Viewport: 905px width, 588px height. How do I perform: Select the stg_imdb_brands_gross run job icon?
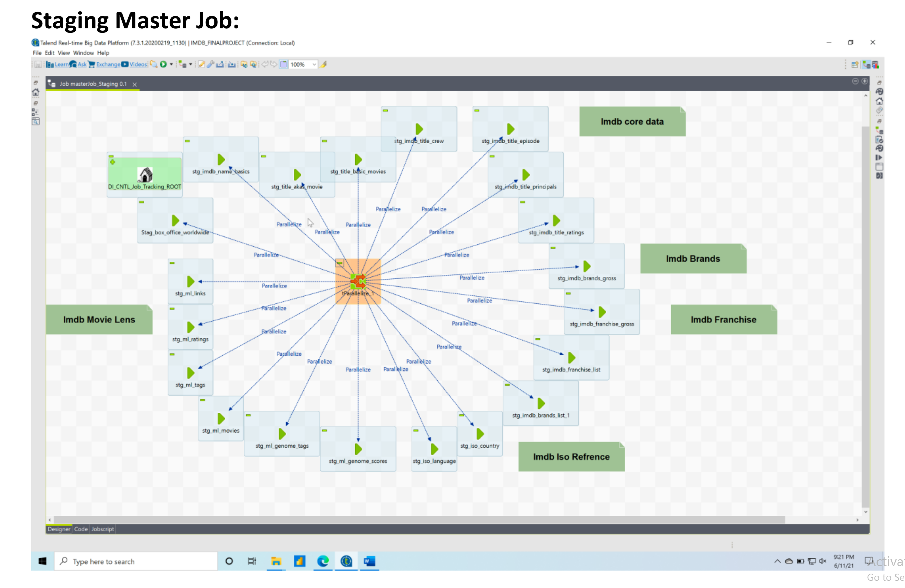click(587, 266)
